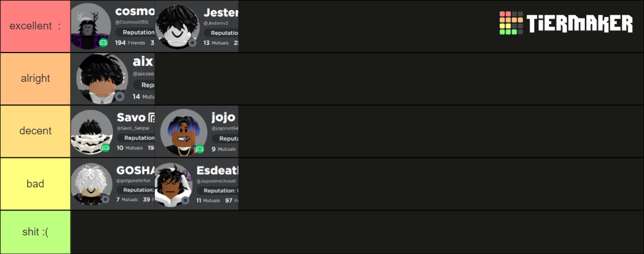The height and width of the screenshot is (254, 644).
Task: Click the gray status icon on aix's avatar
Action: point(120,96)
